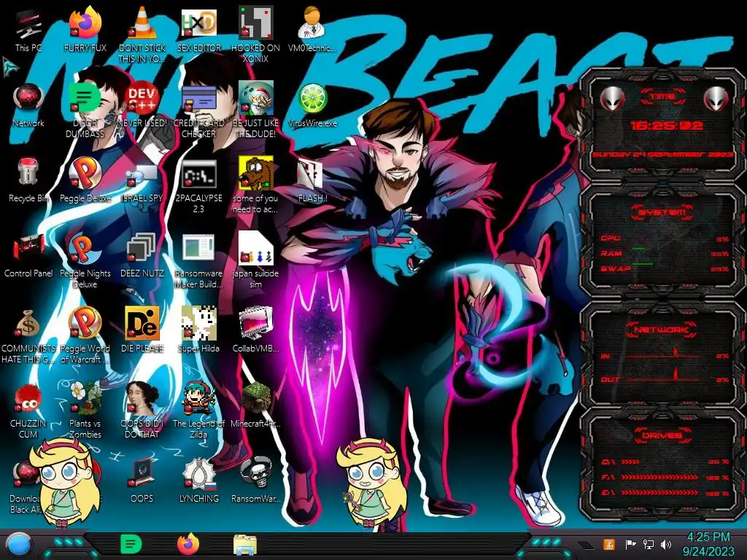This screenshot has height=560, width=747.
Task: Open the green chat app pinned to the taskbar
Action: 131,544
